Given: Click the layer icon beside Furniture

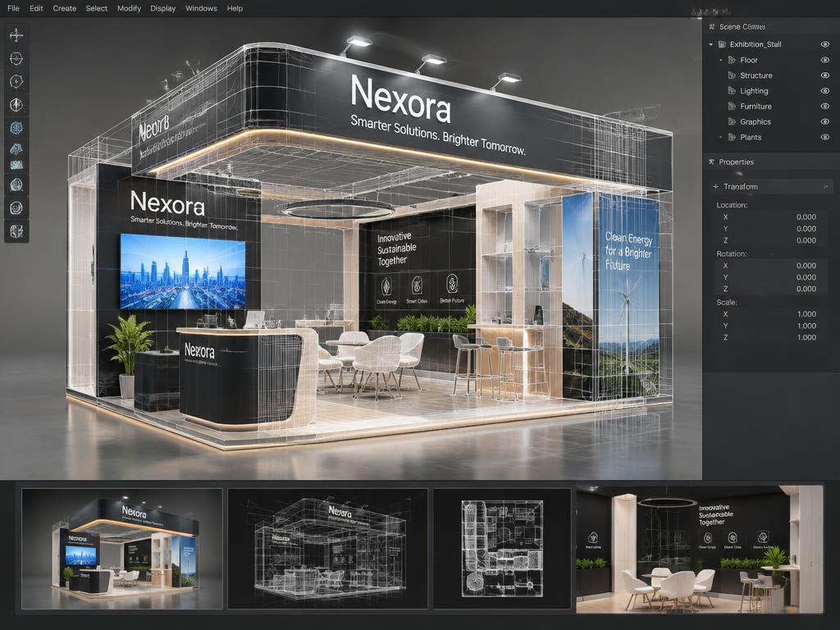Looking at the screenshot, I should [x=732, y=106].
